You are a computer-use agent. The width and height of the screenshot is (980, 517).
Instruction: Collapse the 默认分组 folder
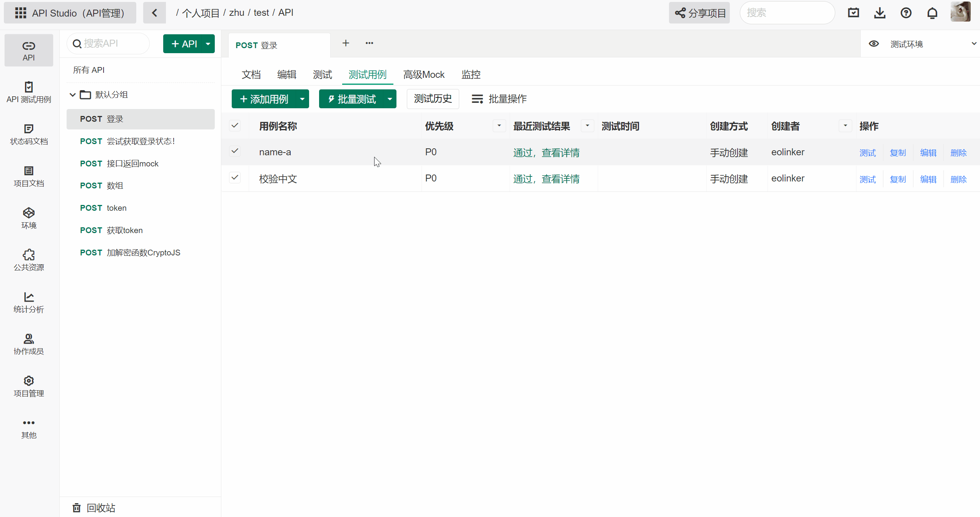[72, 95]
